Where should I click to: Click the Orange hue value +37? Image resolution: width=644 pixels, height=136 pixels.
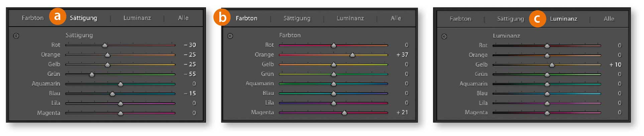click(402, 55)
